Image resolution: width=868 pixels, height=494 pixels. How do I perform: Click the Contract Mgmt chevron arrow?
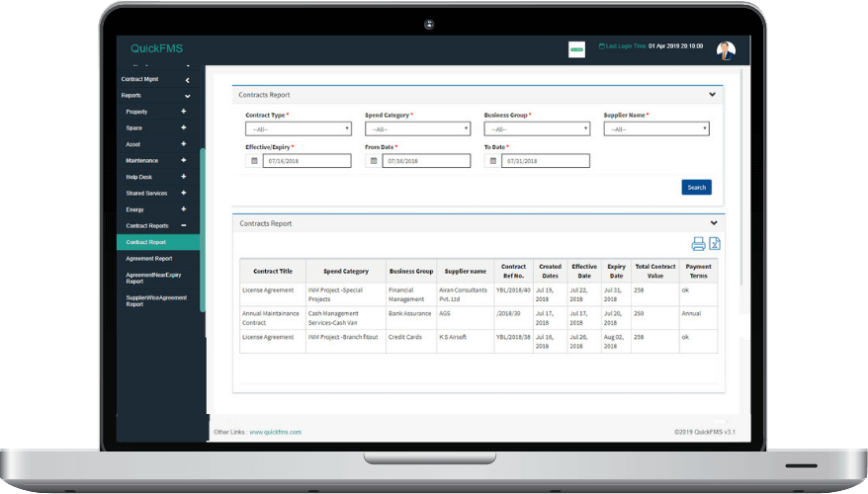pyautogui.click(x=187, y=80)
